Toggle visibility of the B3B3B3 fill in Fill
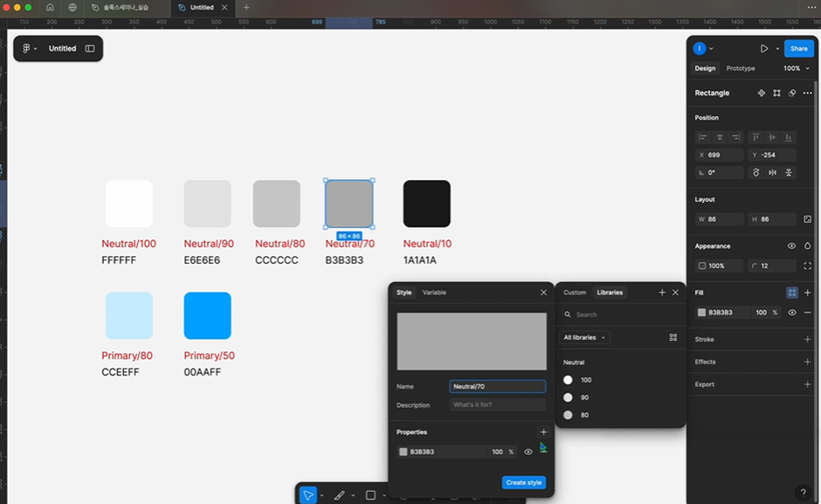This screenshot has width=821, height=504. (791, 312)
